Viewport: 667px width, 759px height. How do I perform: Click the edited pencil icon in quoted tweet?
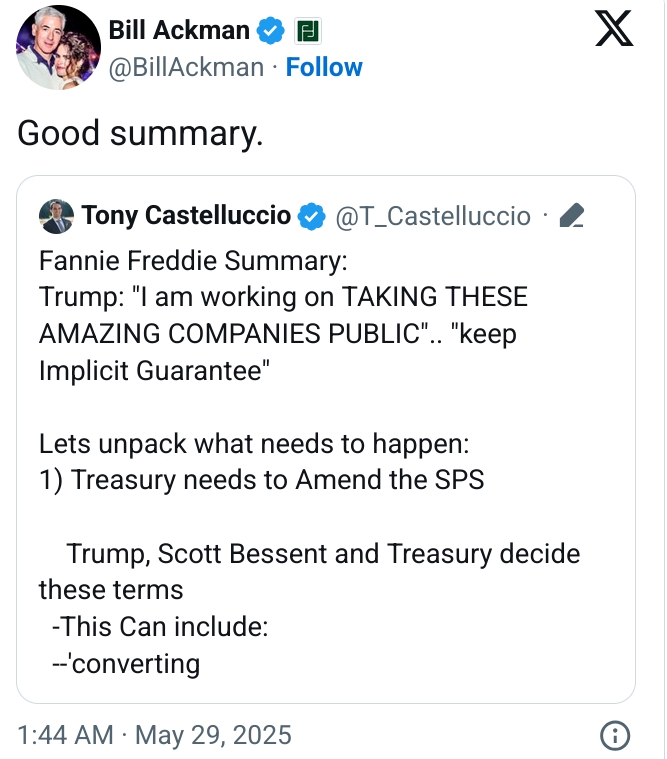click(572, 215)
